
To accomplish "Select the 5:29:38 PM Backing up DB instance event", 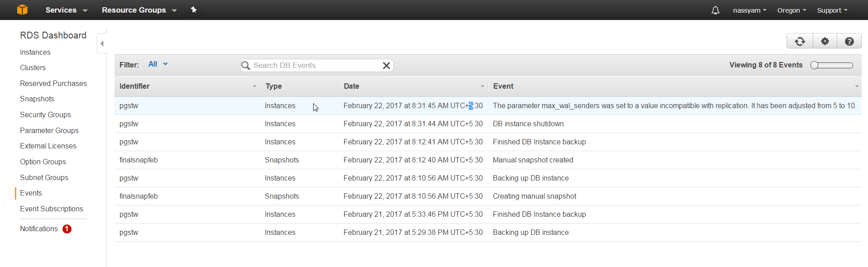I will pos(488,233).
